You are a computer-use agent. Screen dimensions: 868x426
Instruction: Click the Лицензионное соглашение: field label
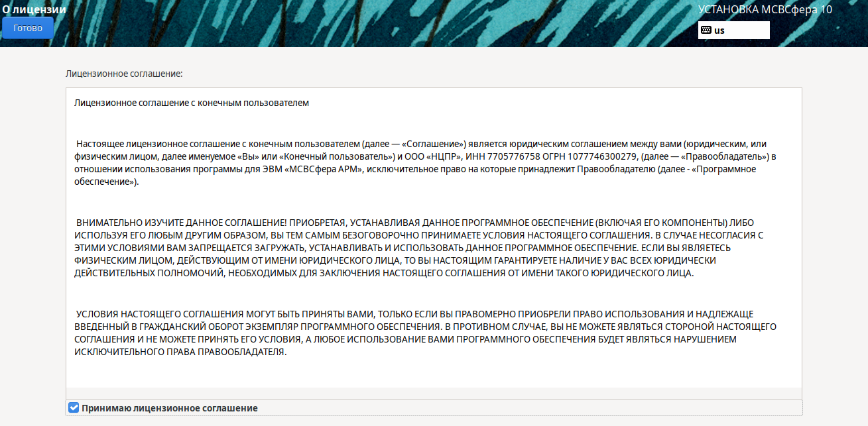(124, 74)
